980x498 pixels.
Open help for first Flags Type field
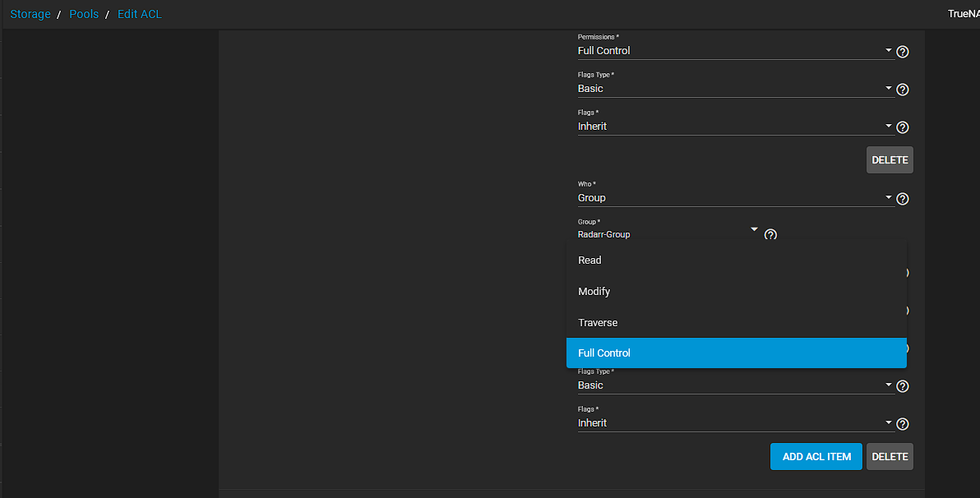click(903, 90)
